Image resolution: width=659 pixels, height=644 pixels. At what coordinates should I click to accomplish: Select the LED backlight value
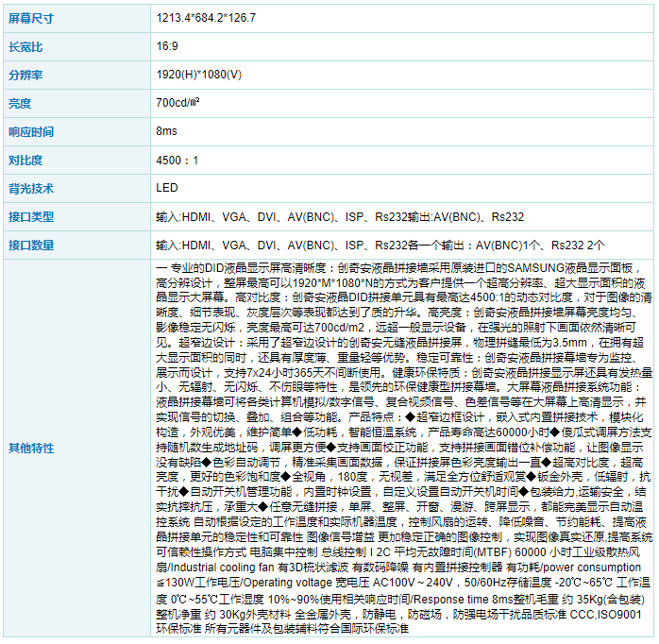[166, 188]
